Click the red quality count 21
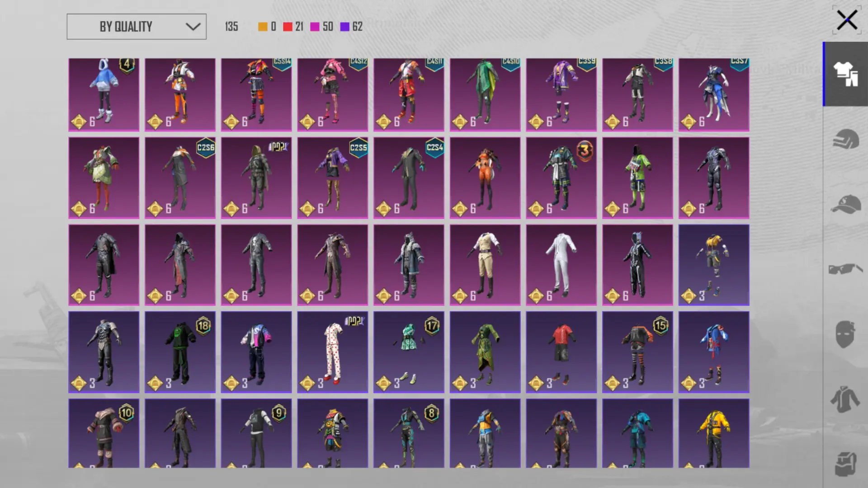 [299, 27]
